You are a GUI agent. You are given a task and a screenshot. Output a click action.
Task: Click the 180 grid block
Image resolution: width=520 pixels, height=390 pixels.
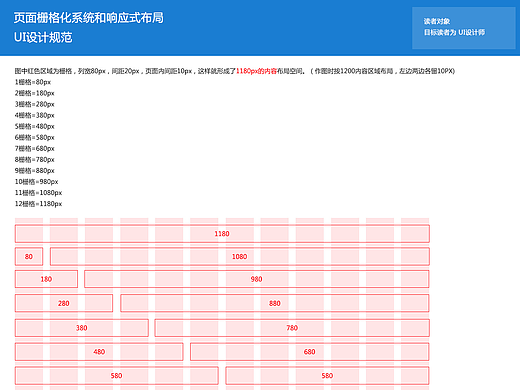click(x=46, y=279)
